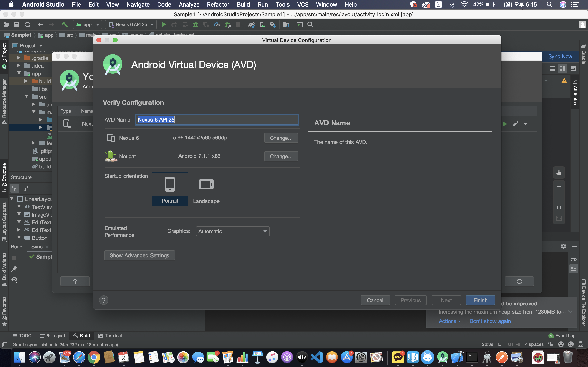588x367 pixels.
Task: Open the Refactor menu
Action: [218, 4]
